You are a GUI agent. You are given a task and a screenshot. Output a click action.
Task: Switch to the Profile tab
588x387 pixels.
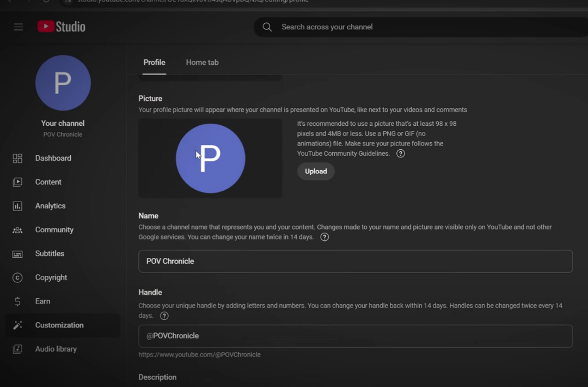tap(154, 62)
